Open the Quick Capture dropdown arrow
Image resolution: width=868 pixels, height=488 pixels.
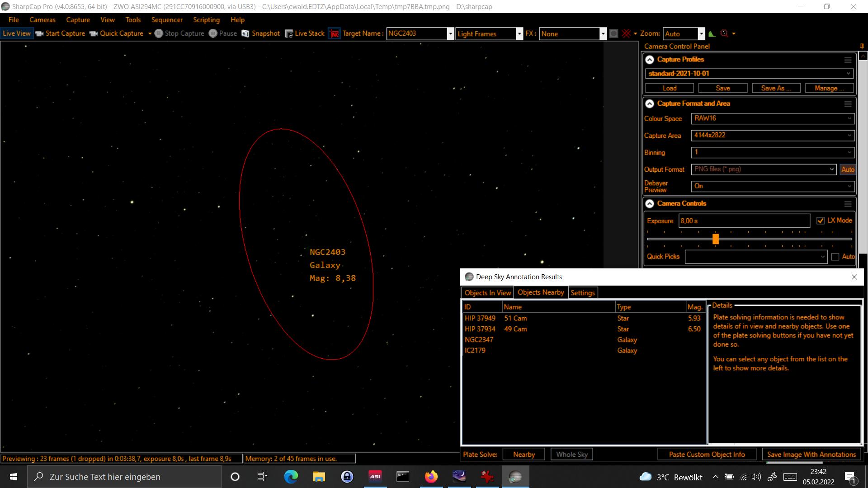pos(150,33)
